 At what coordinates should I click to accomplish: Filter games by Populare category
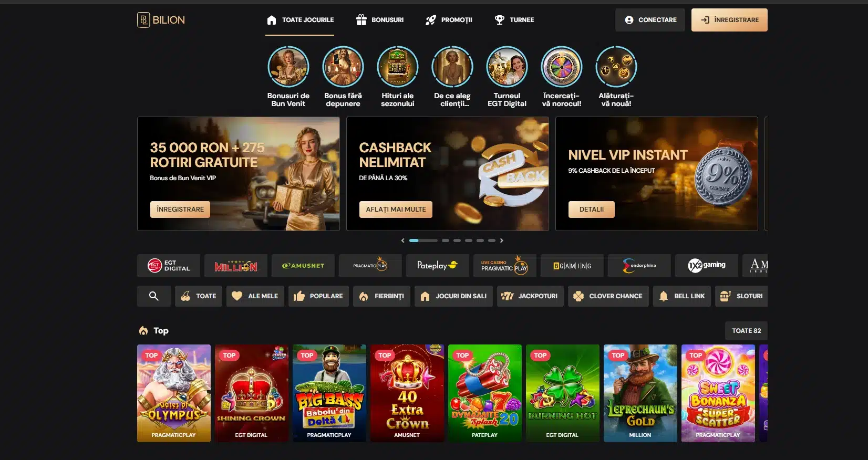click(x=318, y=296)
